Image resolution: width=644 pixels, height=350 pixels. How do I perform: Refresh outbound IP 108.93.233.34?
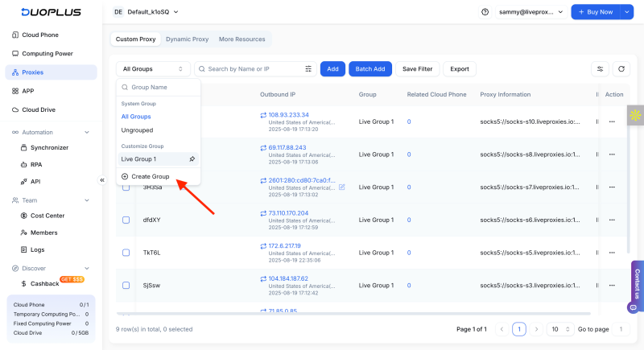click(x=263, y=115)
